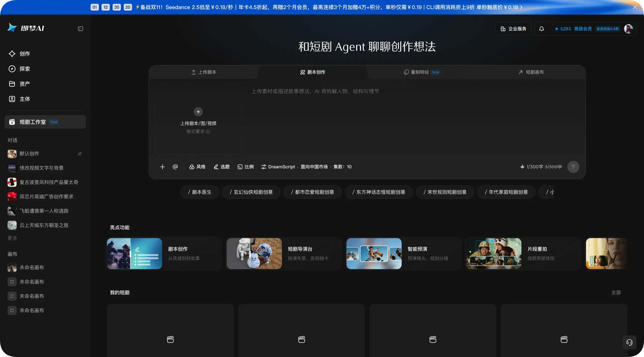Click the 即梦AI logo
The height and width of the screenshot is (357, 644).
(x=26, y=28)
